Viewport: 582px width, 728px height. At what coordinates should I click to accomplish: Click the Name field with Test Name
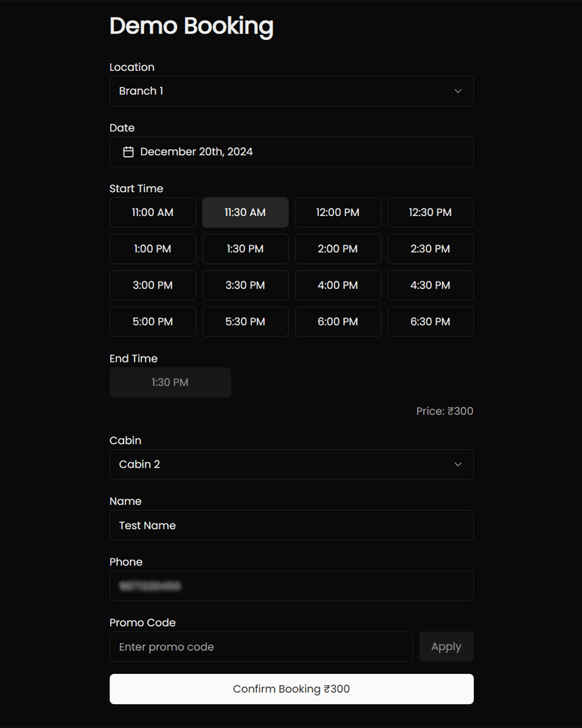[291, 525]
